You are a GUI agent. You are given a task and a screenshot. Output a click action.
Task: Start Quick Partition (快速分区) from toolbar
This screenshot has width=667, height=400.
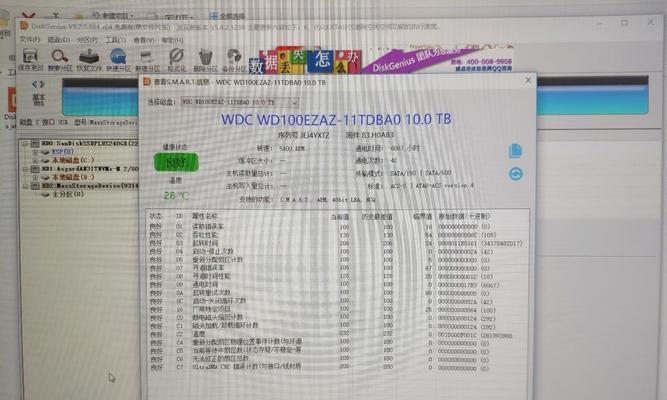[x=118, y=60]
